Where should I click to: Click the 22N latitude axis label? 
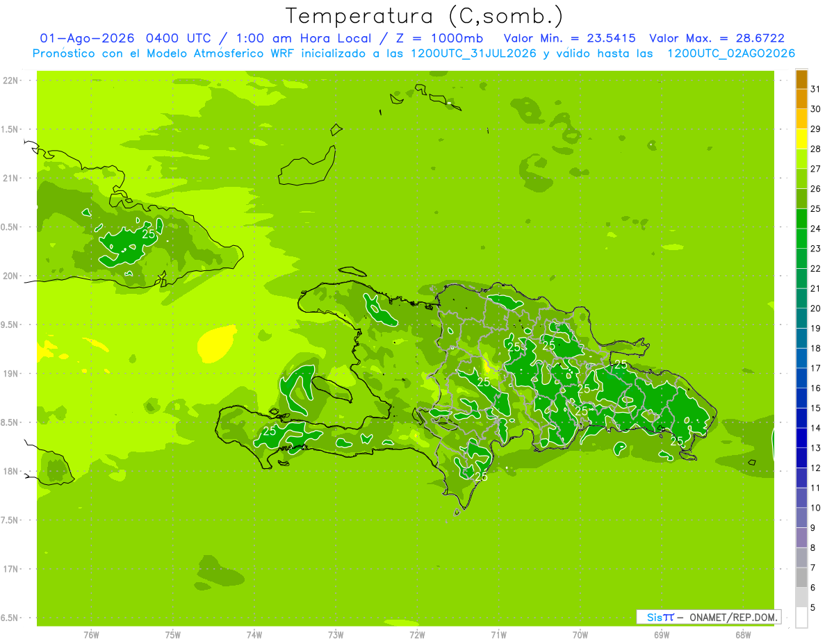coord(10,81)
